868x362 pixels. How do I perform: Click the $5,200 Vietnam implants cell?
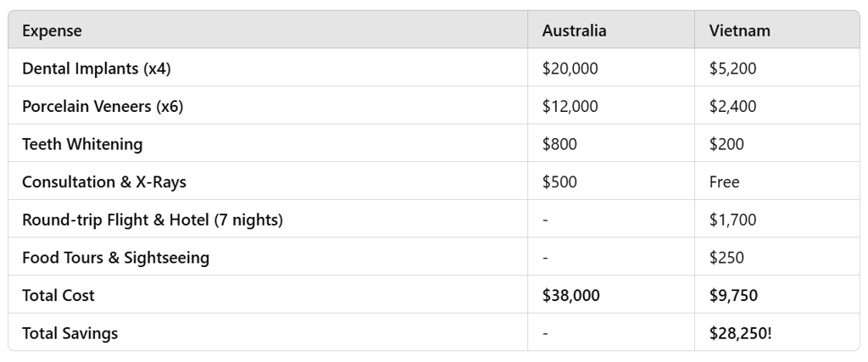732,69
